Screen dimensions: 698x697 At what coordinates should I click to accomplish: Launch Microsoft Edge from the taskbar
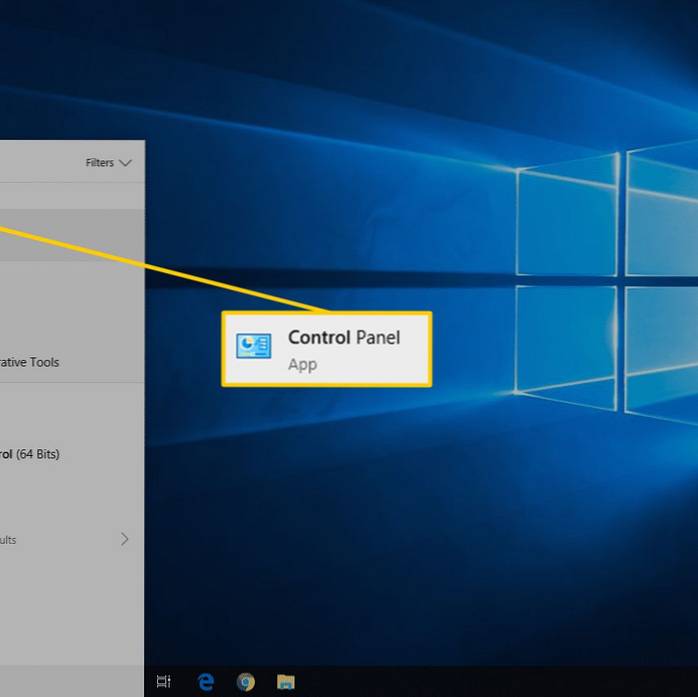206,682
